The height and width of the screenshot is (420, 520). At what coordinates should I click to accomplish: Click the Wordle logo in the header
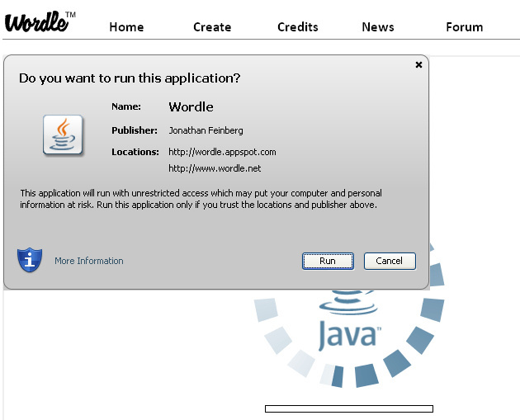[x=40, y=22]
